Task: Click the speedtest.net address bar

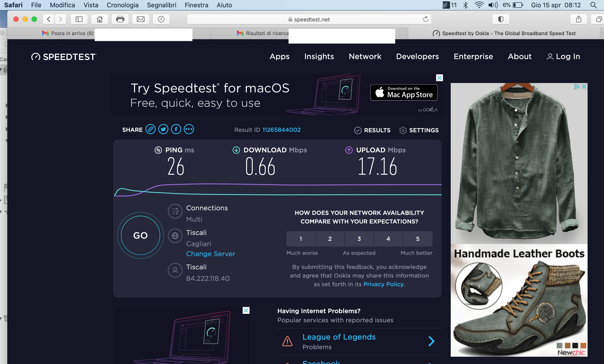Action: click(309, 19)
